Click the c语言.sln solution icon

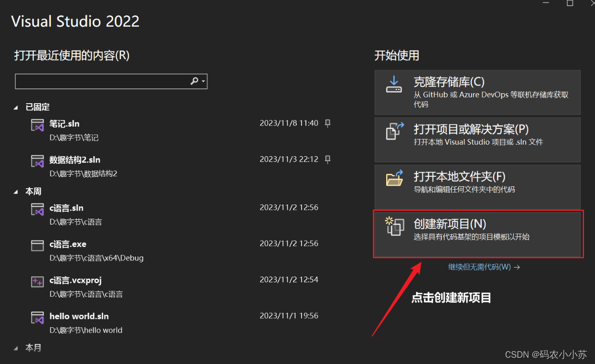point(37,209)
